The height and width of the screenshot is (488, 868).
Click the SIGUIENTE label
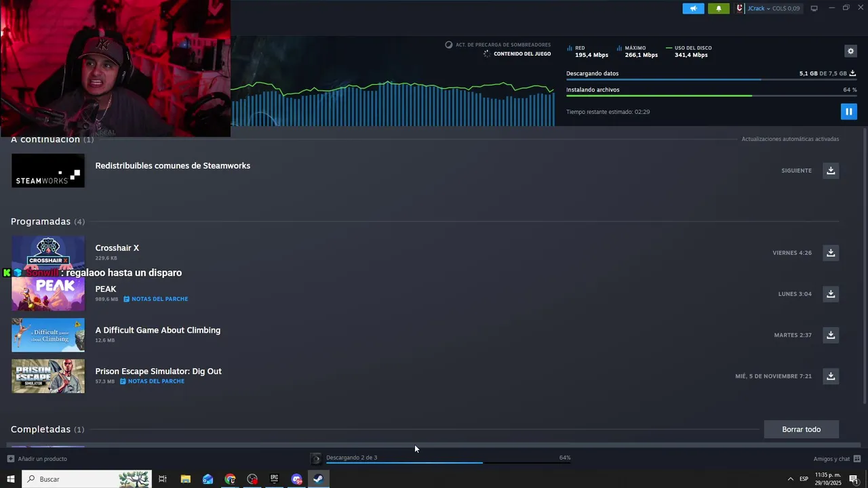pyautogui.click(x=796, y=171)
